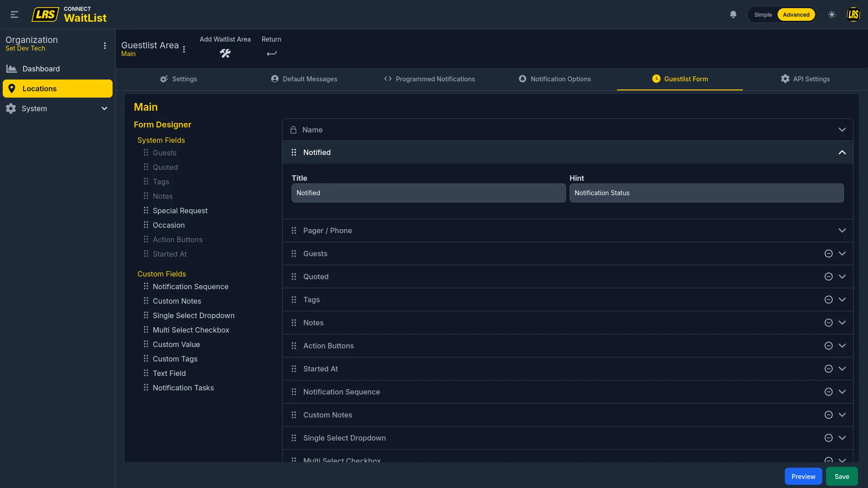Screen dimensions: 868x488
Task: Open the LRS user avatar menu
Action: [x=853, y=14]
